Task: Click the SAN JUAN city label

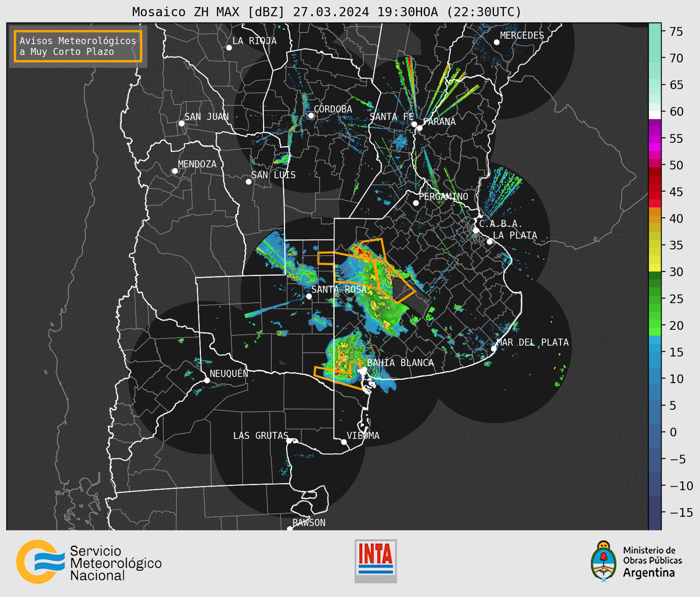Action: point(206,117)
